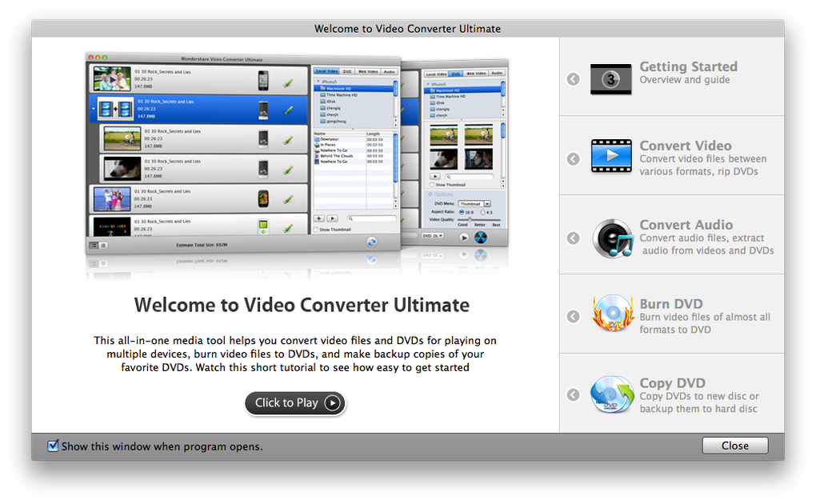Screen dimensions: 816x504
Task: Click the large 'Welcome to Video Converter Ultimate' heading
Action: point(302,305)
